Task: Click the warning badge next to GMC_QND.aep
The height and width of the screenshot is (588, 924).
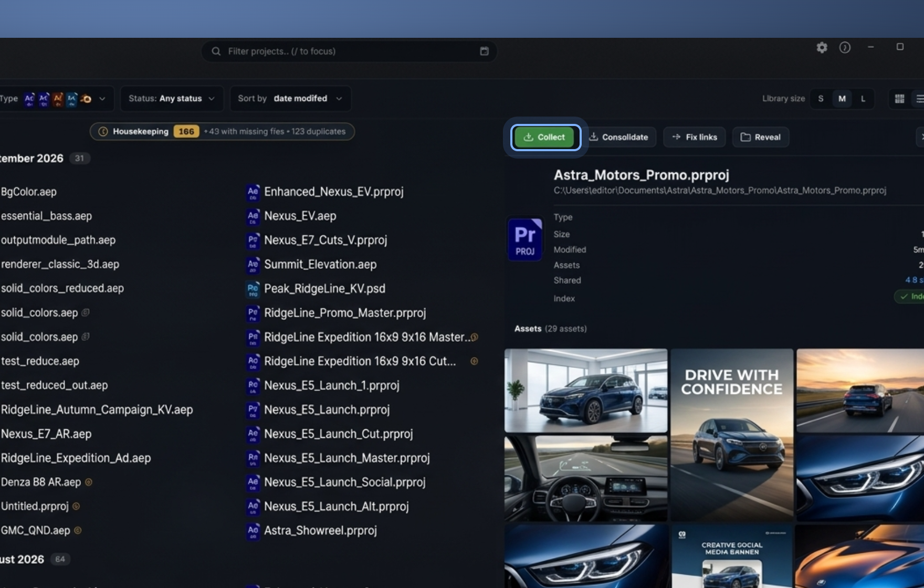Action: tap(78, 530)
